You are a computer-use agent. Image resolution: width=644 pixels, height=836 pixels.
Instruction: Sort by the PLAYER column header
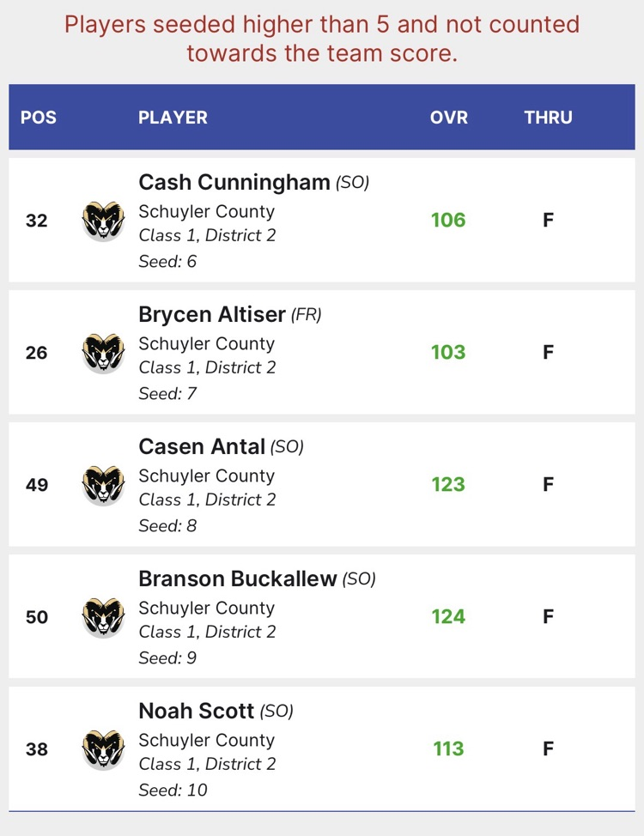pyautogui.click(x=173, y=118)
